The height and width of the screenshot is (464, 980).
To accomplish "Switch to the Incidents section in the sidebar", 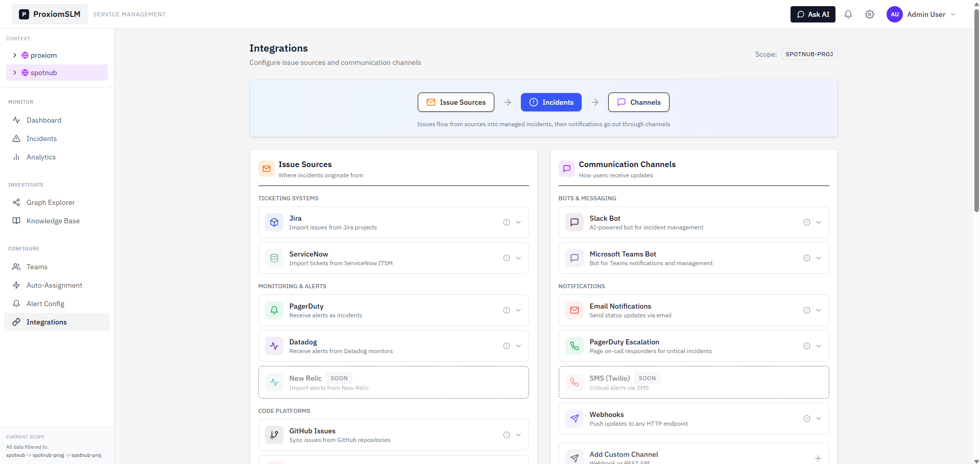I will point(41,138).
